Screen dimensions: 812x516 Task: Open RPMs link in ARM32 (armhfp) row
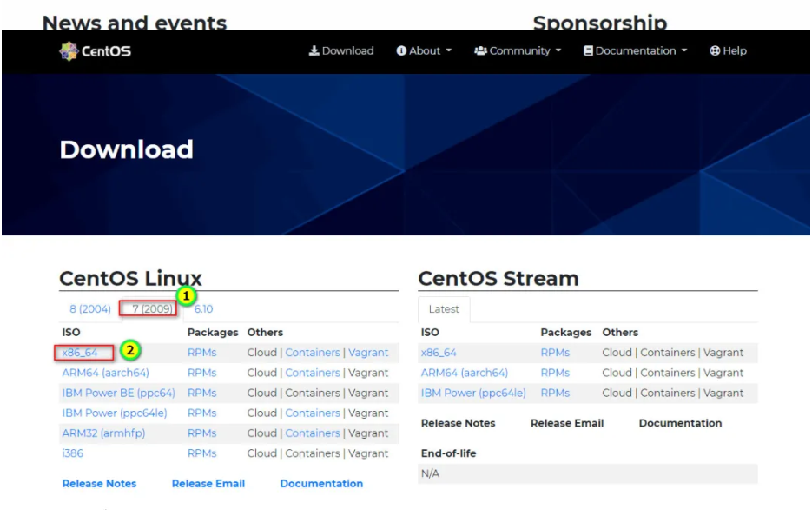coord(202,433)
